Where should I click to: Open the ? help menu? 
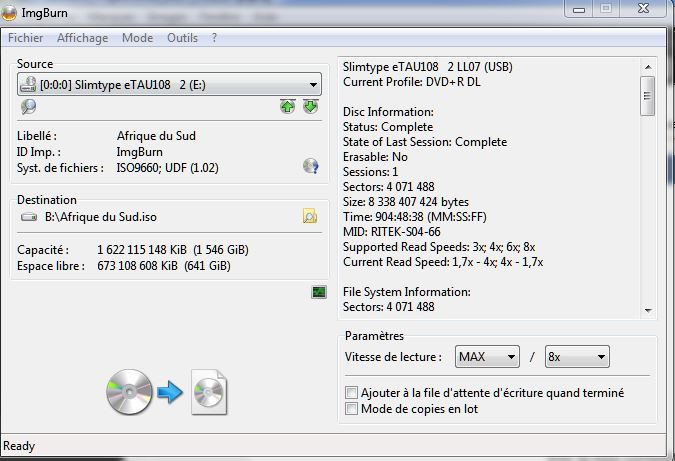click(x=214, y=38)
